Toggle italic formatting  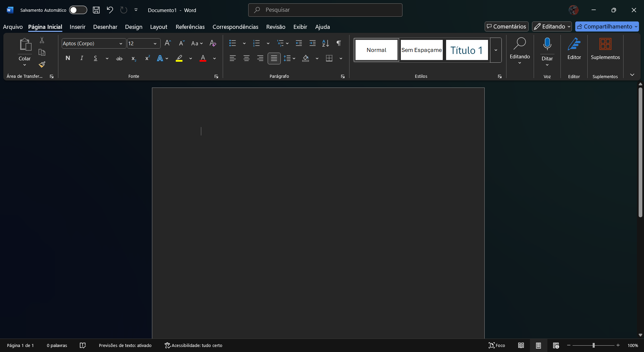pyautogui.click(x=82, y=58)
